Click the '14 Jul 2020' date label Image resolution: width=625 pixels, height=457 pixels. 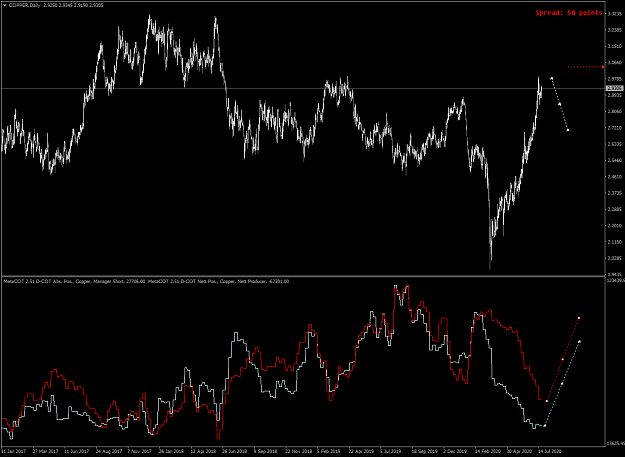550,451
